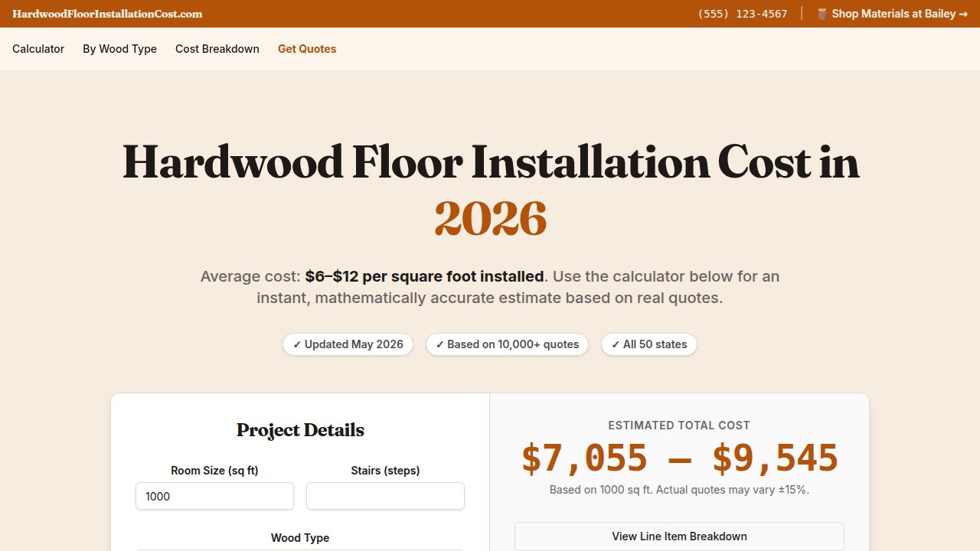Click the Based on 1000 sq ft note
Viewport: 980px width, 551px height.
coord(679,490)
